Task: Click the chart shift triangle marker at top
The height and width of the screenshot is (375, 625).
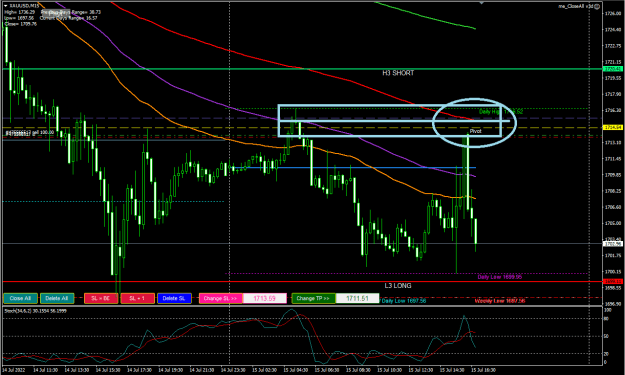Action: [482, 2]
